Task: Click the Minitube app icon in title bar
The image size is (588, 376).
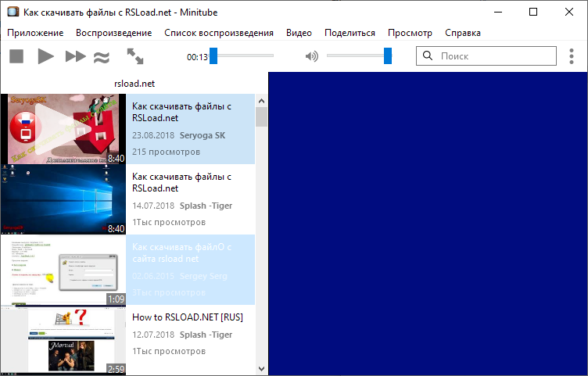Action: coord(13,12)
